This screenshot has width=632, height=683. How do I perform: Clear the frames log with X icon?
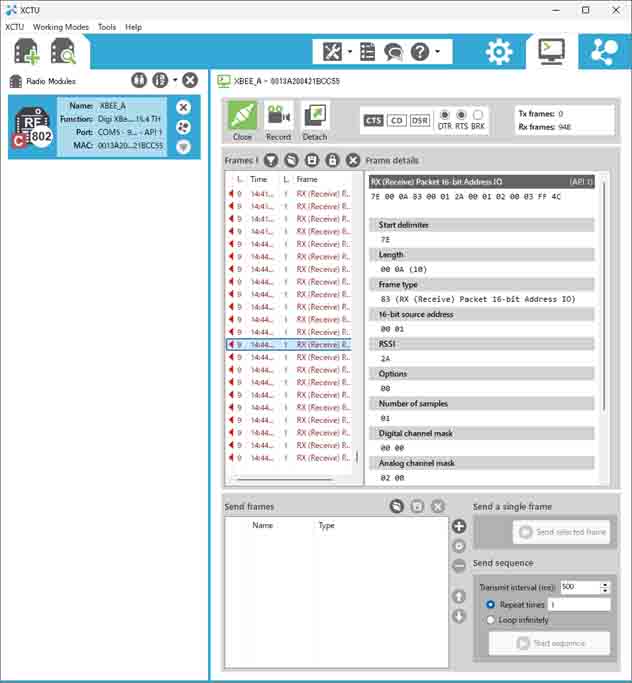[x=353, y=160]
